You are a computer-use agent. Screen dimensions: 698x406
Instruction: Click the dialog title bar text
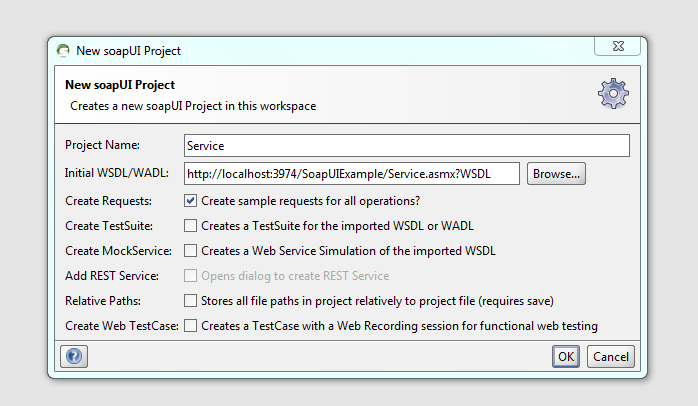click(128, 50)
